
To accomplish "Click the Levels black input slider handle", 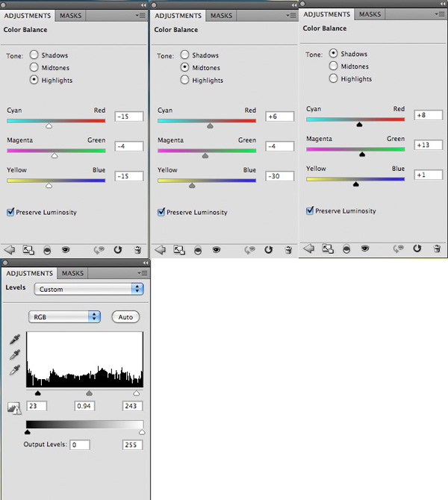I will pyautogui.click(x=37, y=393).
